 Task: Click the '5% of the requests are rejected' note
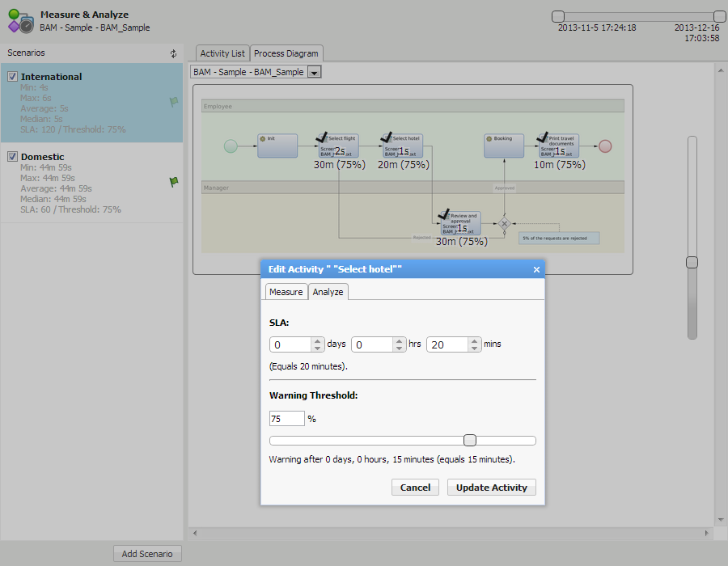pyautogui.click(x=559, y=238)
